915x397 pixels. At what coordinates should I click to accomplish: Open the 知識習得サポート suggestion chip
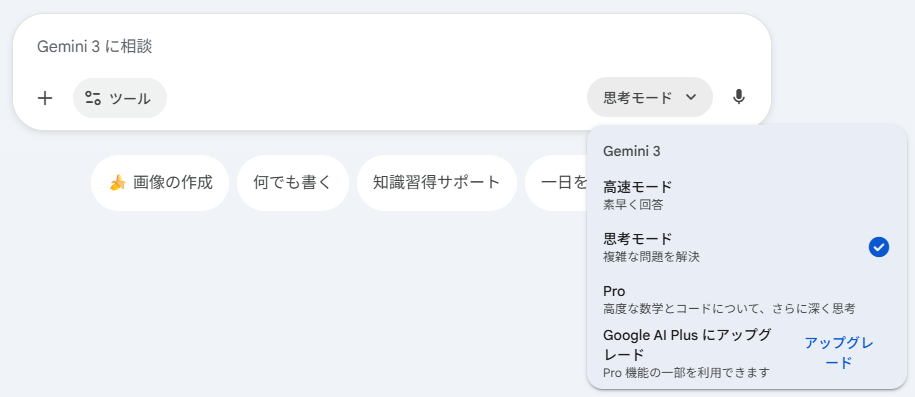coord(436,183)
